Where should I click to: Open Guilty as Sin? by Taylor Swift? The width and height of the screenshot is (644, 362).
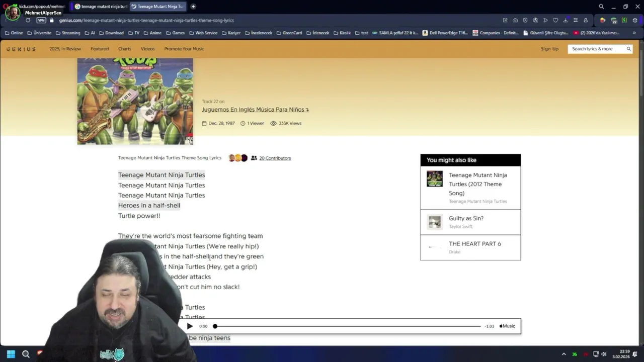pyautogui.click(x=470, y=222)
